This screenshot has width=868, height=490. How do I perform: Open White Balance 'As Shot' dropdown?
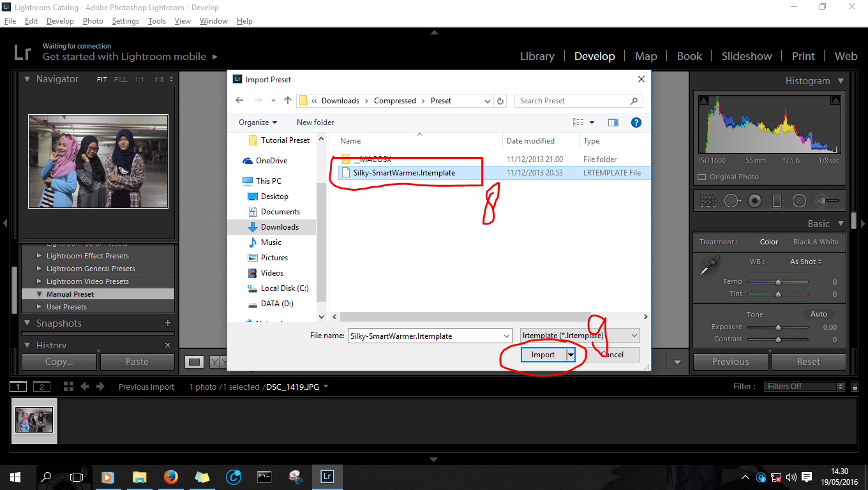806,262
